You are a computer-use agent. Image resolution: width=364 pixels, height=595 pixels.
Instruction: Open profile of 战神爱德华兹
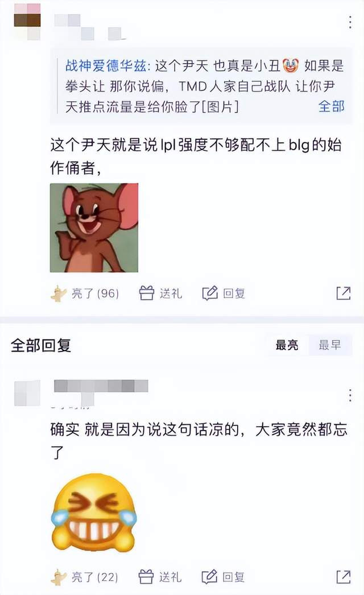pyautogui.click(x=106, y=65)
